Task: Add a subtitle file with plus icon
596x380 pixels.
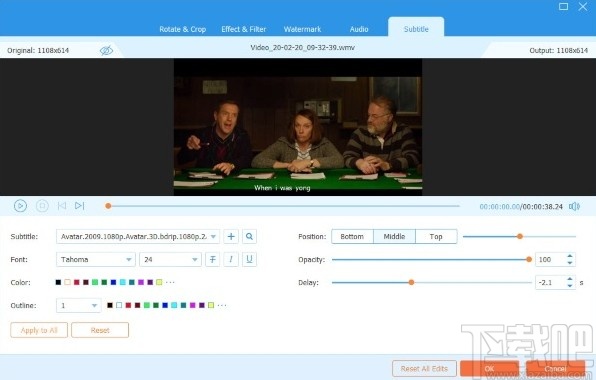Action: (x=231, y=236)
